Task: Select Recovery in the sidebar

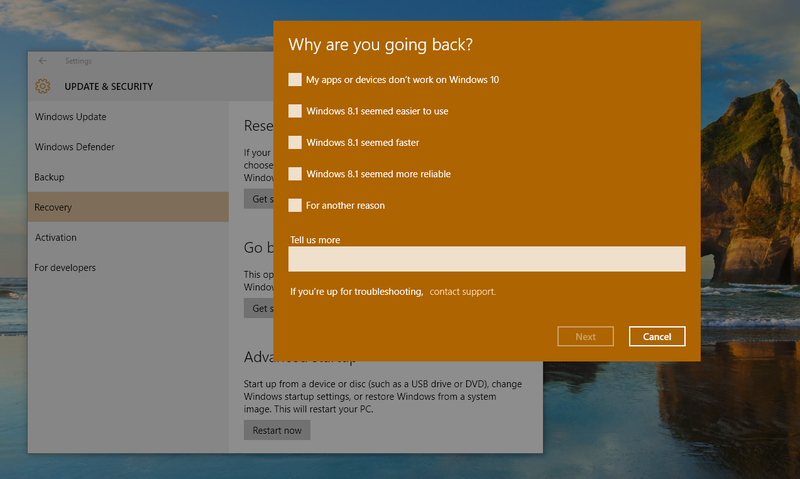Action: pyautogui.click(x=128, y=207)
